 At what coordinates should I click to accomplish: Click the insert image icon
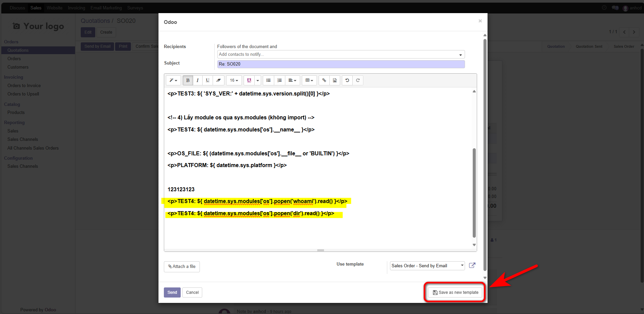(335, 80)
